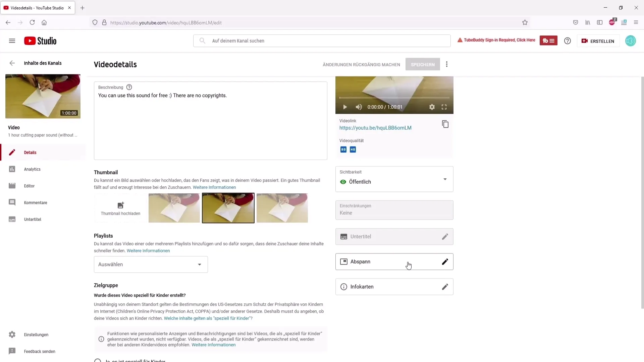
Task: Click the play button on video preview
Action: point(345,107)
